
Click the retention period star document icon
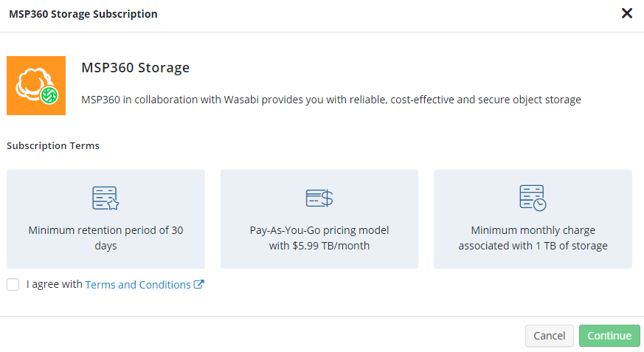105,198
